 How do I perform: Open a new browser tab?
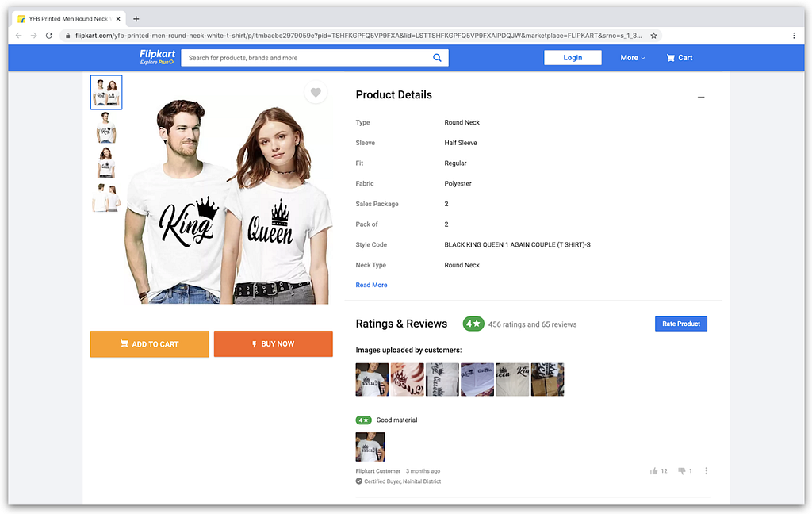[136, 19]
